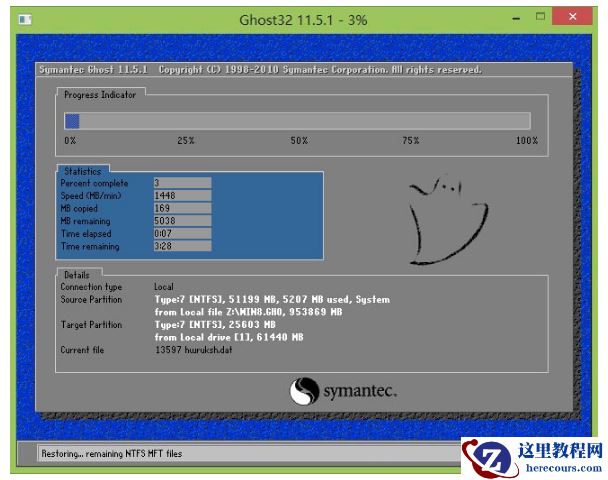
Task: Click the 50% mark on progress scale
Action: [x=299, y=141]
